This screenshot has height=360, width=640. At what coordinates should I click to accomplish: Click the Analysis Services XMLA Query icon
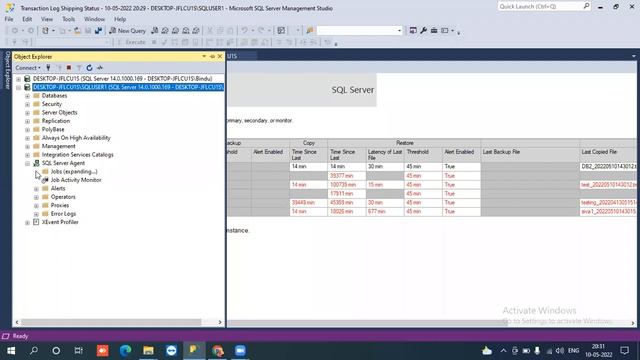pyautogui.click(x=186, y=31)
